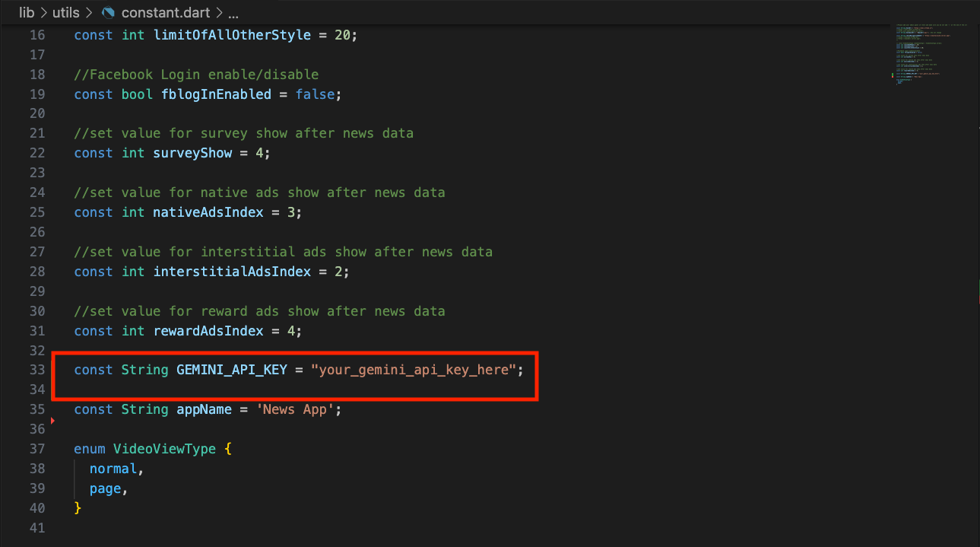The image size is (980, 547).
Task: Click the survey show comment on line 21
Action: tap(244, 133)
